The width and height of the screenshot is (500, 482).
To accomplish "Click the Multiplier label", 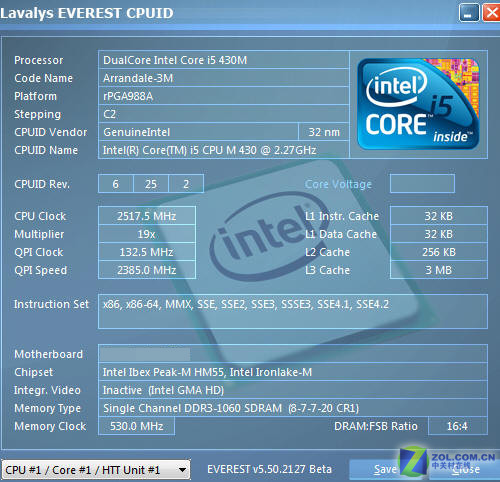I will tap(39, 234).
